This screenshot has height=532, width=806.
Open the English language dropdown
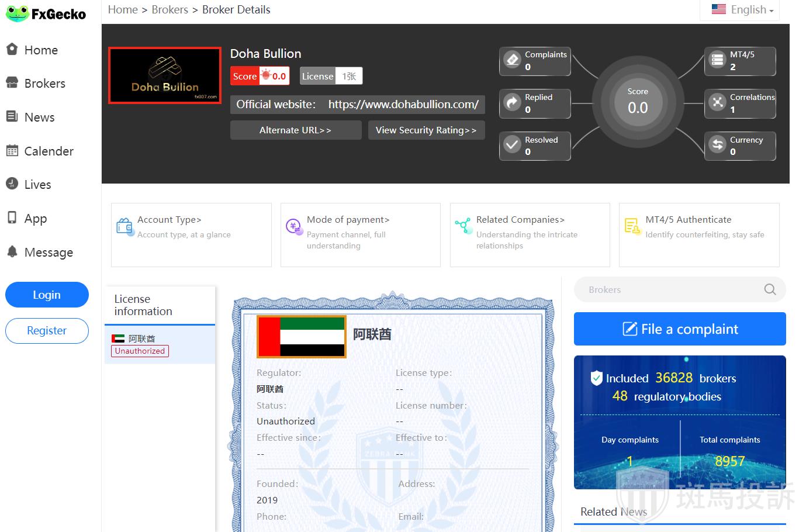742,10
